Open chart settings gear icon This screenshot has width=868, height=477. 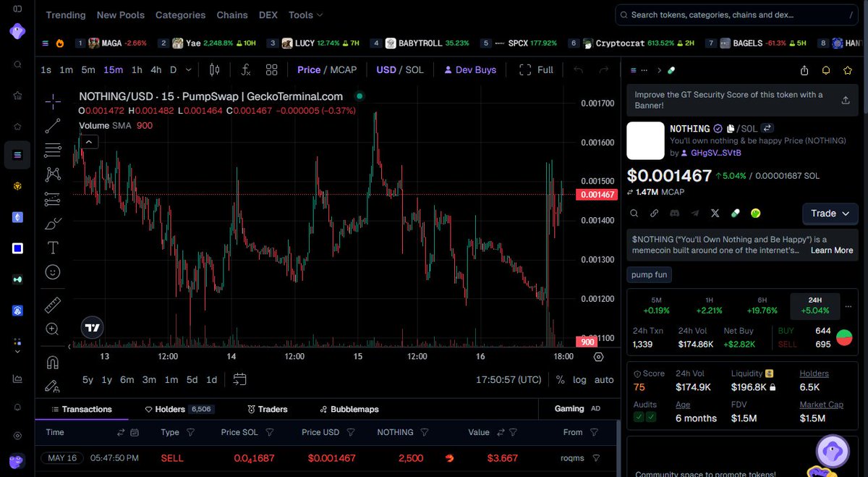click(x=598, y=357)
